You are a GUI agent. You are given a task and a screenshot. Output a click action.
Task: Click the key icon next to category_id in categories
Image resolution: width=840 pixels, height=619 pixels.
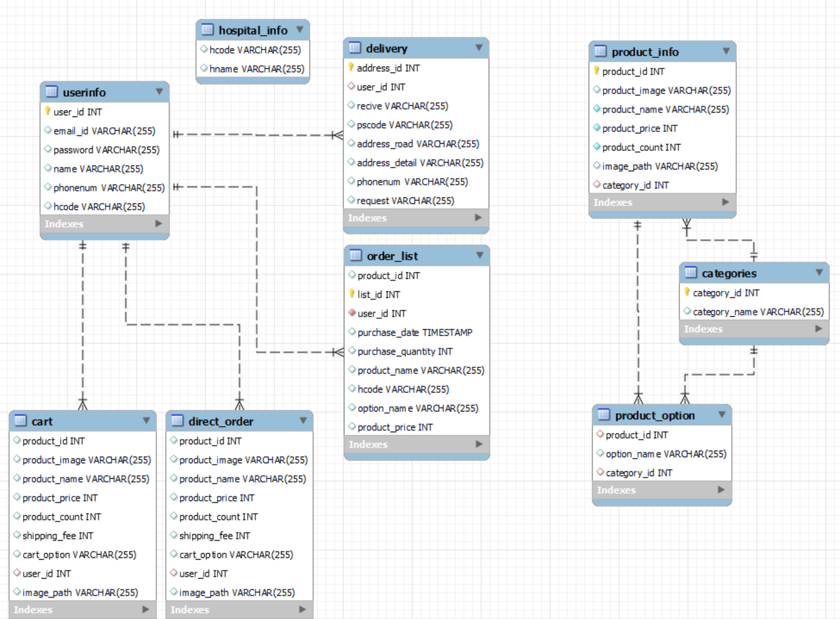coord(687,292)
